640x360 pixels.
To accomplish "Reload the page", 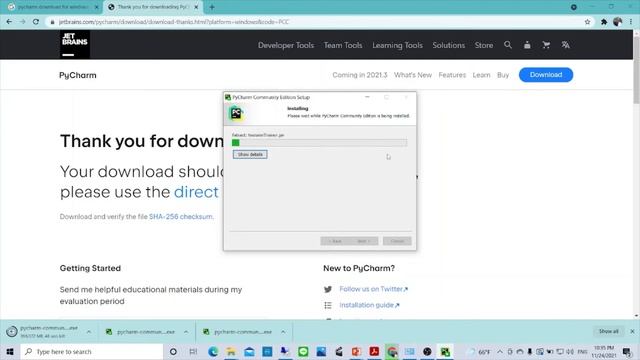I will coord(36,22).
